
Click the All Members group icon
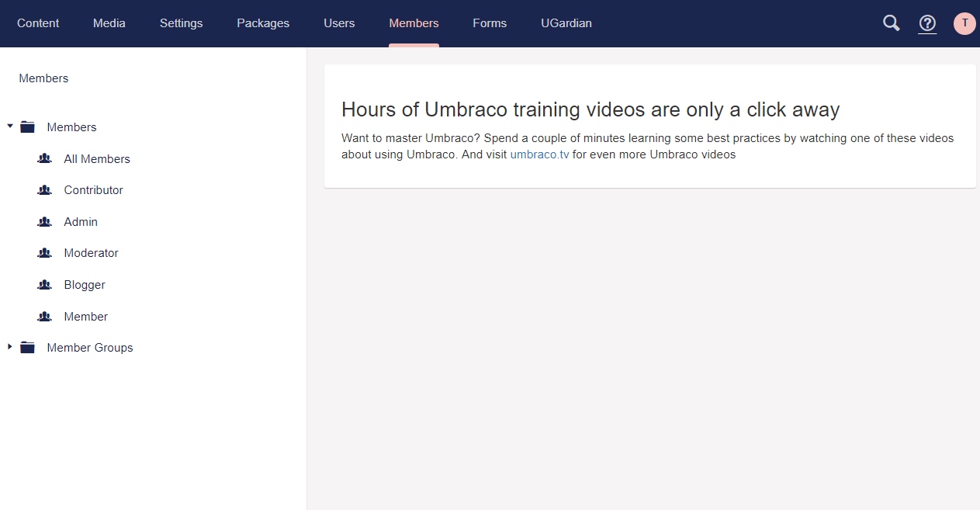[44, 159]
